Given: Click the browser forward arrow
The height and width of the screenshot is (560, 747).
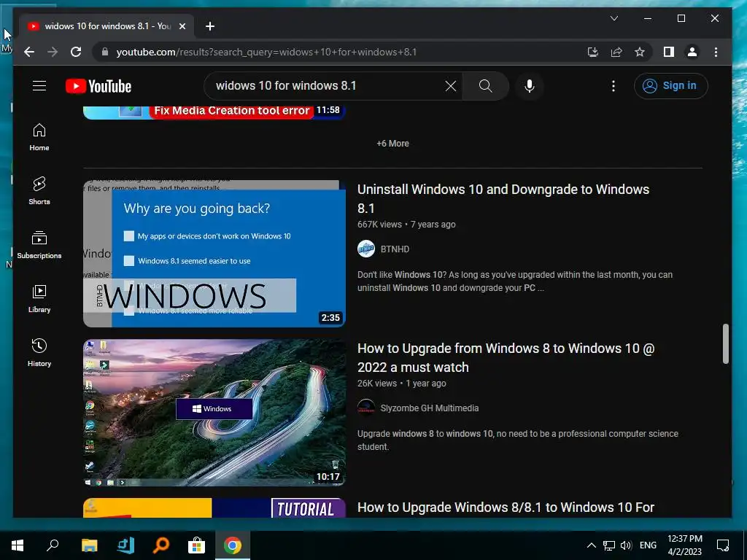Looking at the screenshot, I should [x=53, y=52].
